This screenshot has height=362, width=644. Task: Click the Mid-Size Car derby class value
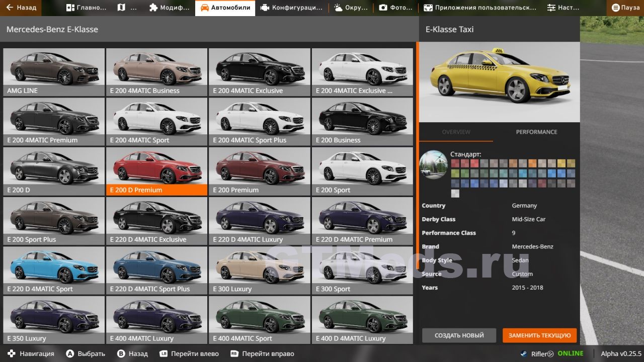(529, 219)
